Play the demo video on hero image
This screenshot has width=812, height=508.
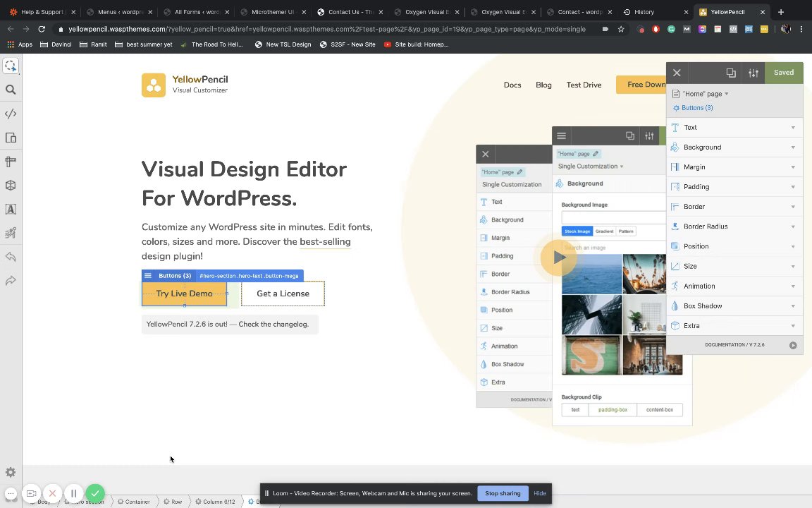pos(558,257)
